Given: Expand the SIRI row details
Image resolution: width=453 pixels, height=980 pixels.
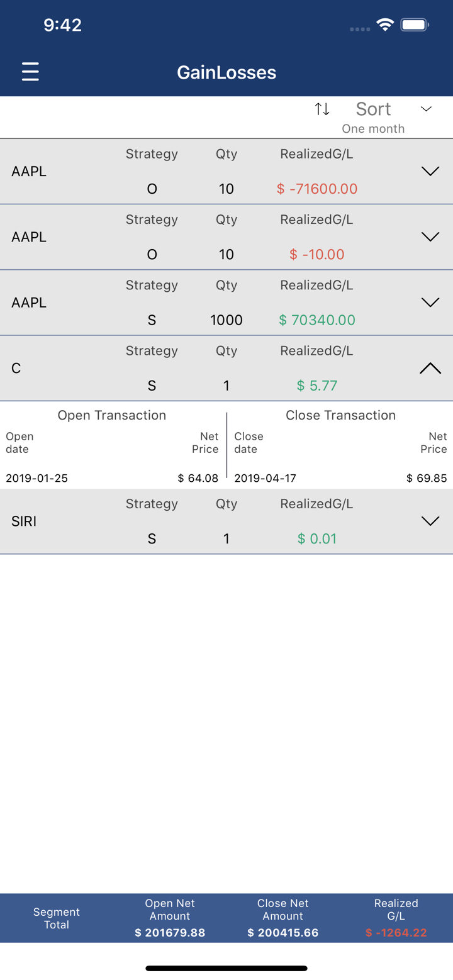Looking at the screenshot, I should click(430, 521).
